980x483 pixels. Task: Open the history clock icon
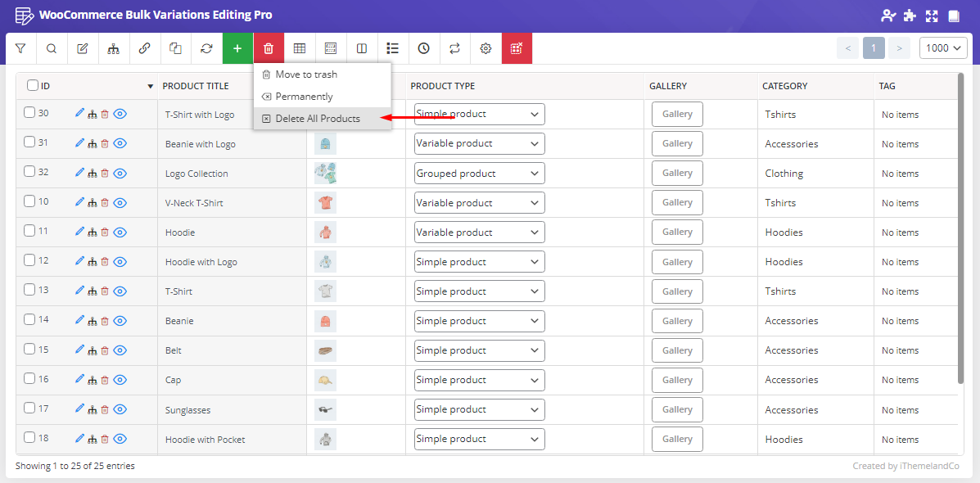[x=423, y=48]
